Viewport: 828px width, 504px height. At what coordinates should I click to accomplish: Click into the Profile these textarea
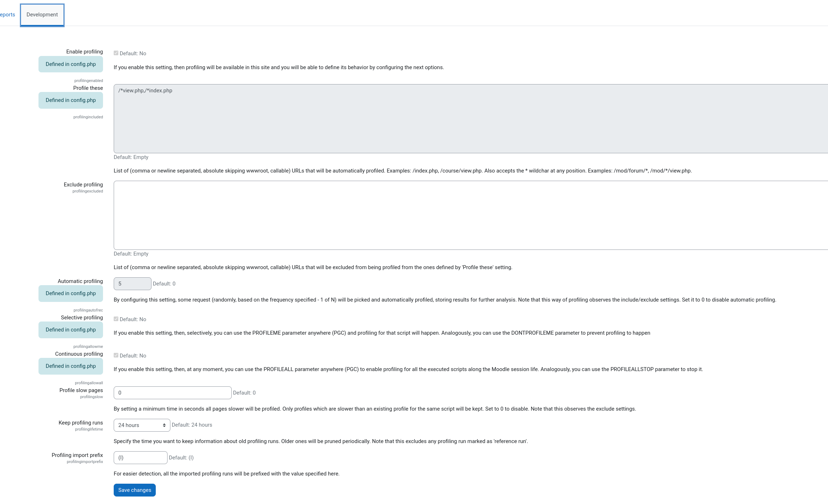point(471,119)
